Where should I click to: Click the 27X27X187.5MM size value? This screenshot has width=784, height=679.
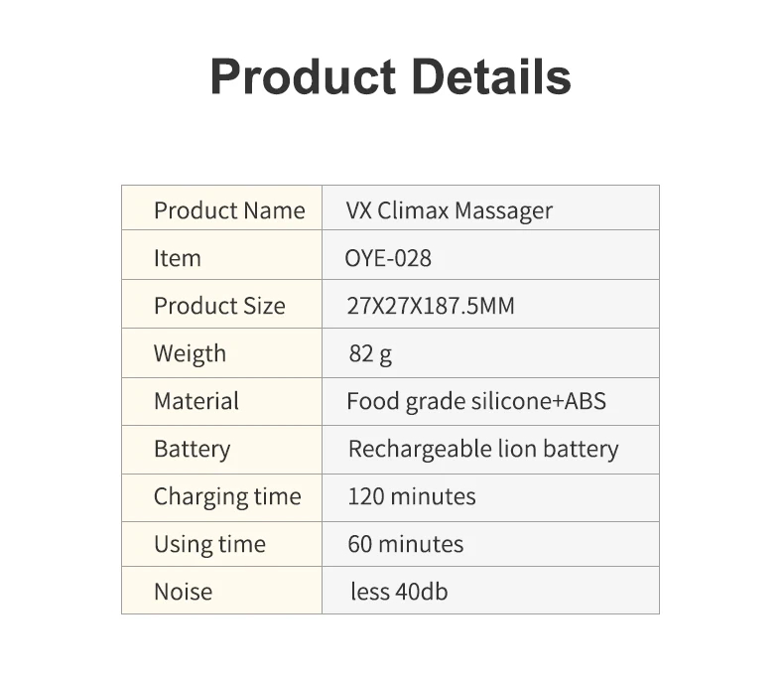coord(431,306)
